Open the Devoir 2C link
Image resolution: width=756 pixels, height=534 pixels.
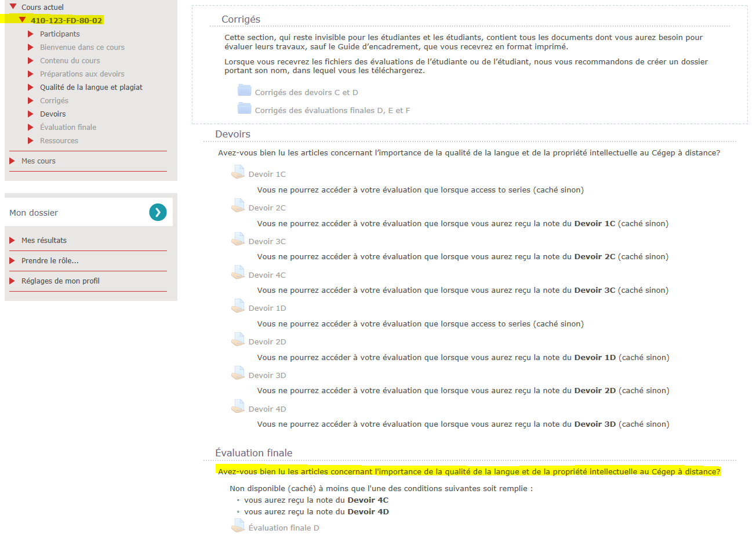[x=267, y=208]
